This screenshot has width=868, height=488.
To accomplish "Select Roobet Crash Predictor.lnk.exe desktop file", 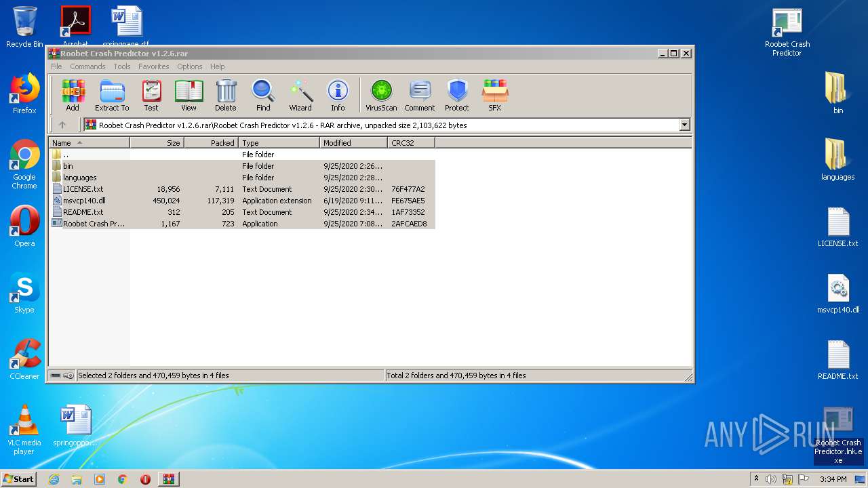I will pyautogui.click(x=838, y=435).
